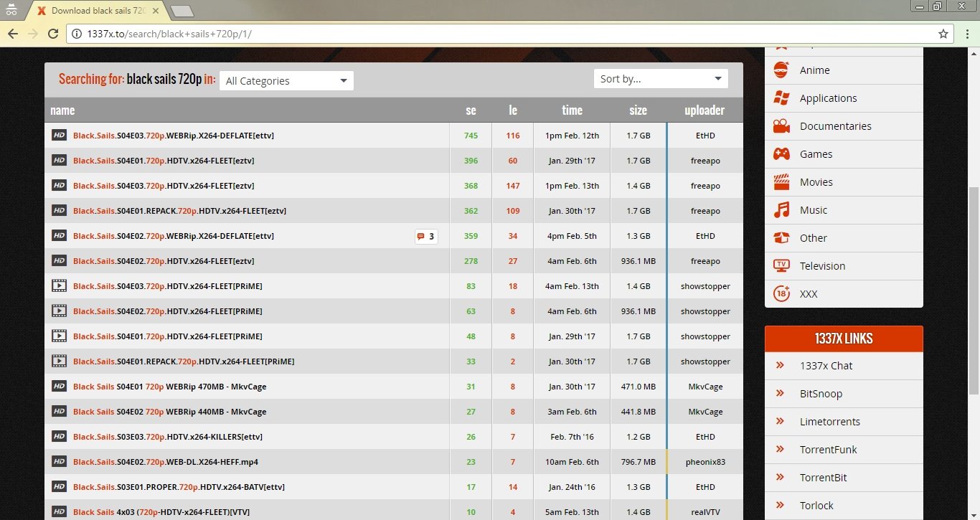980x520 pixels.
Task: Click the browser forward arrow
Action: tap(33, 34)
